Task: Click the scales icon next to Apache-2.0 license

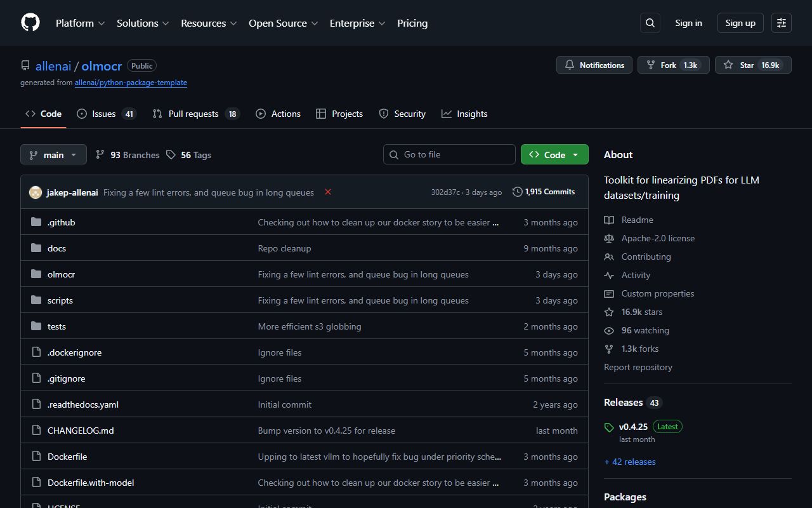Action: [609, 238]
